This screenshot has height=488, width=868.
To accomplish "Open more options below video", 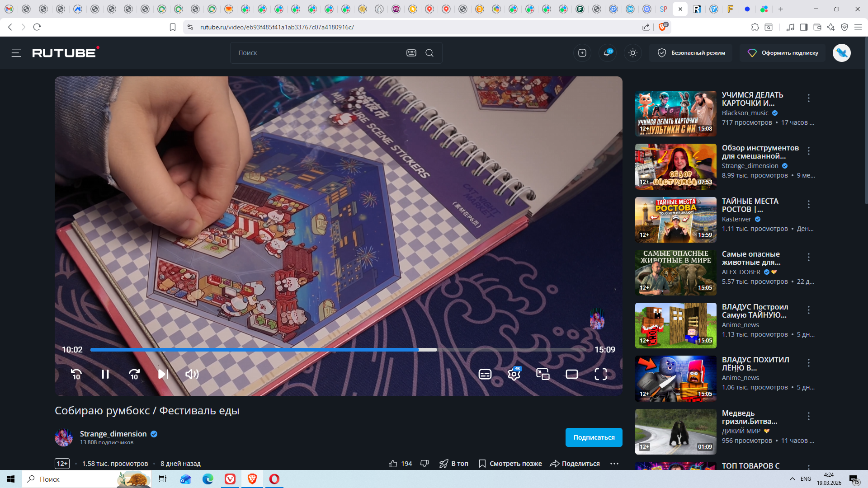I will [614, 464].
